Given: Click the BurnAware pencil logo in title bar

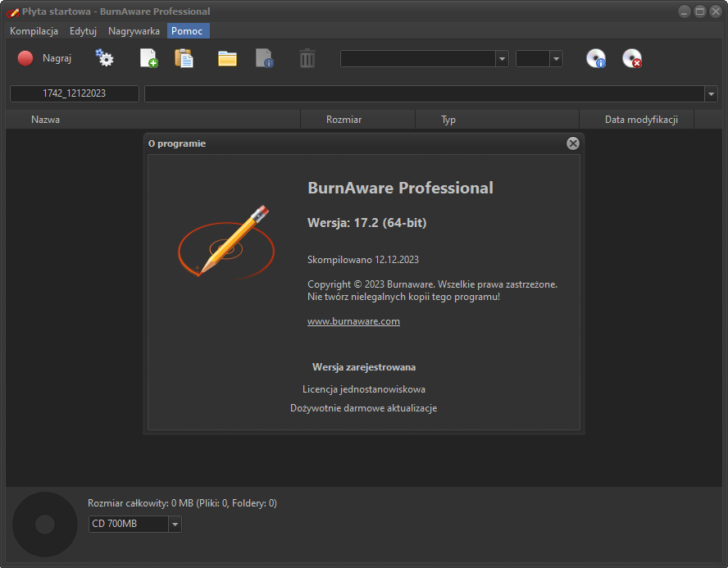Looking at the screenshot, I should pos(12,11).
